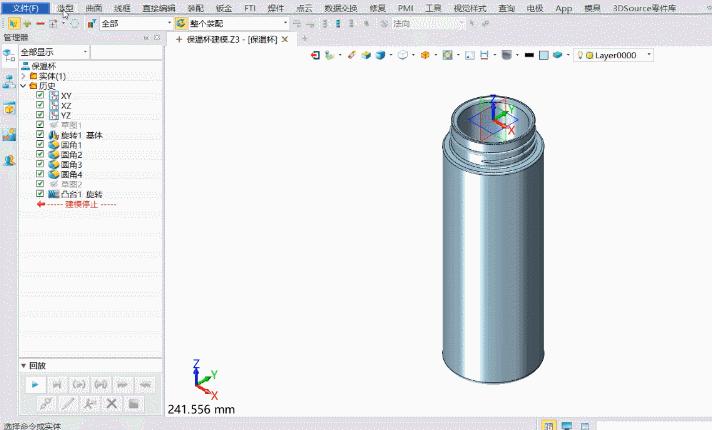The width and height of the screenshot is (712, 430).
Task: Open the 全部 filter dropdown
Action: (x=169, y=23)
